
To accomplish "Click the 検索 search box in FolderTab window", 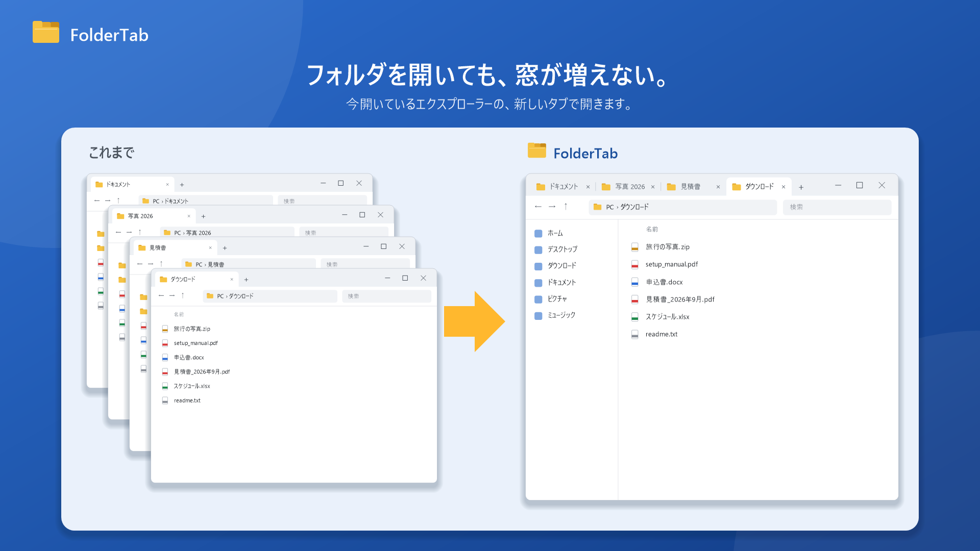I will click(x=837, y=207).
